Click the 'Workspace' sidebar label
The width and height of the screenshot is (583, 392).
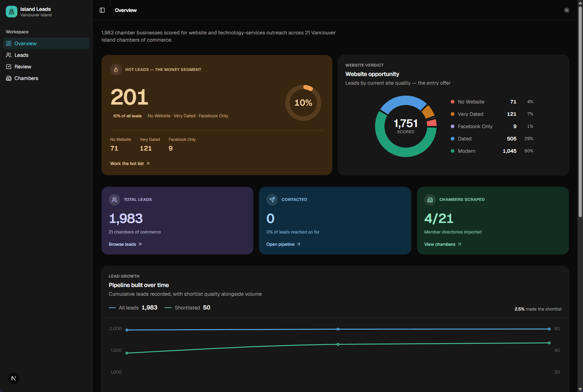[x=17, y=32]
